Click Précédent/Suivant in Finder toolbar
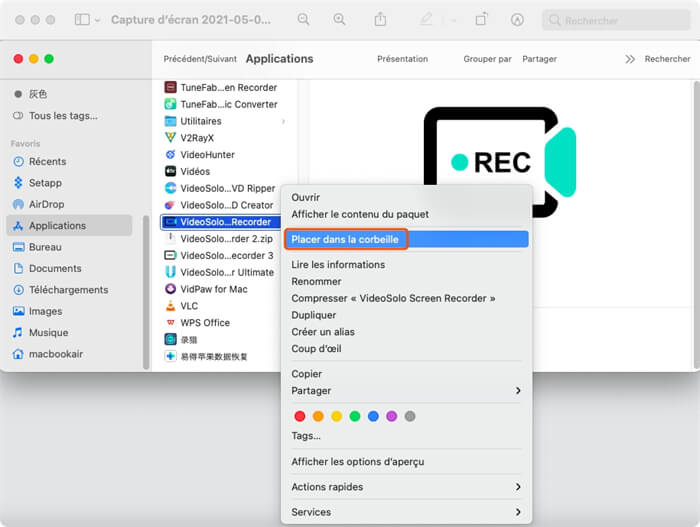Screen dimensions: 700x527 coord(200,59)
